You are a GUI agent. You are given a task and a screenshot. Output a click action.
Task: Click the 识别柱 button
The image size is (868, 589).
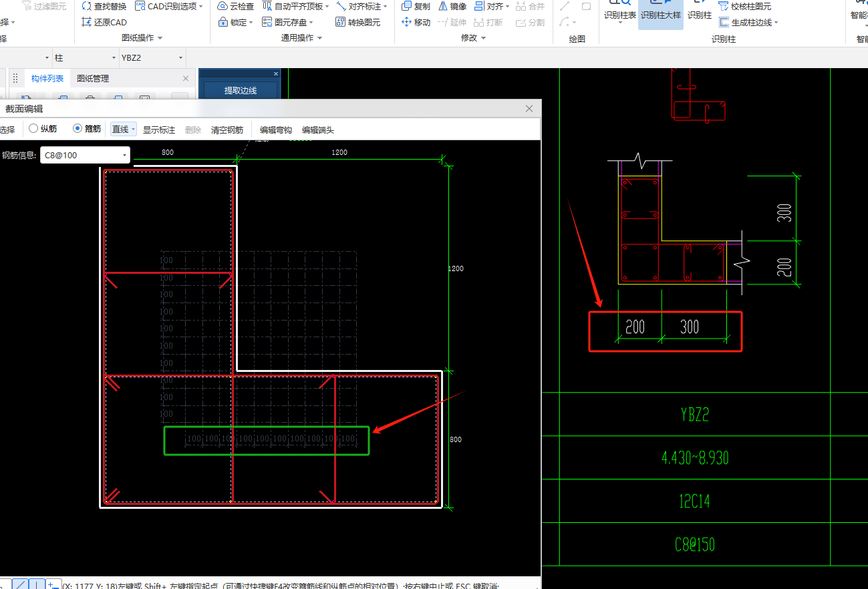click(700, 11)
